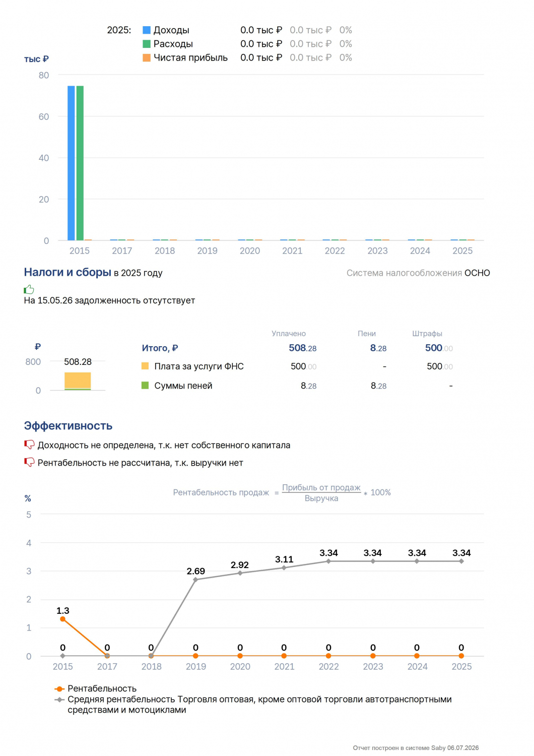Click the 508.28 stacked tax bar

point(78,381)
